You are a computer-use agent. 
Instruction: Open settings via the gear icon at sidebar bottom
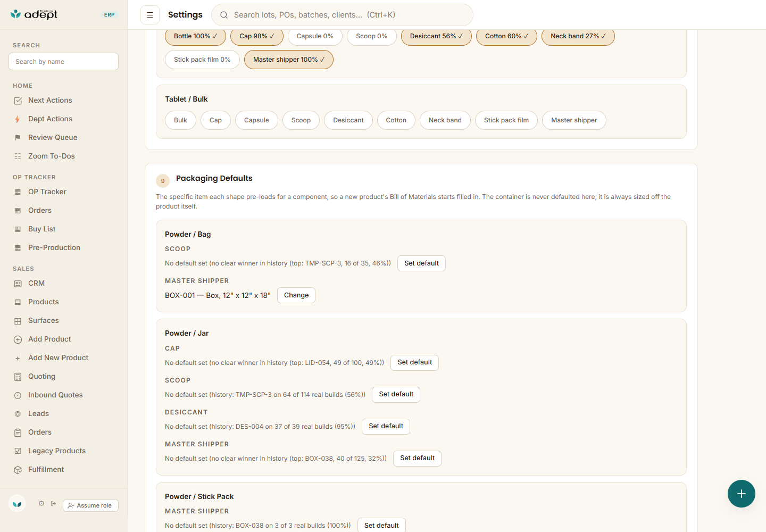[41, 503]
